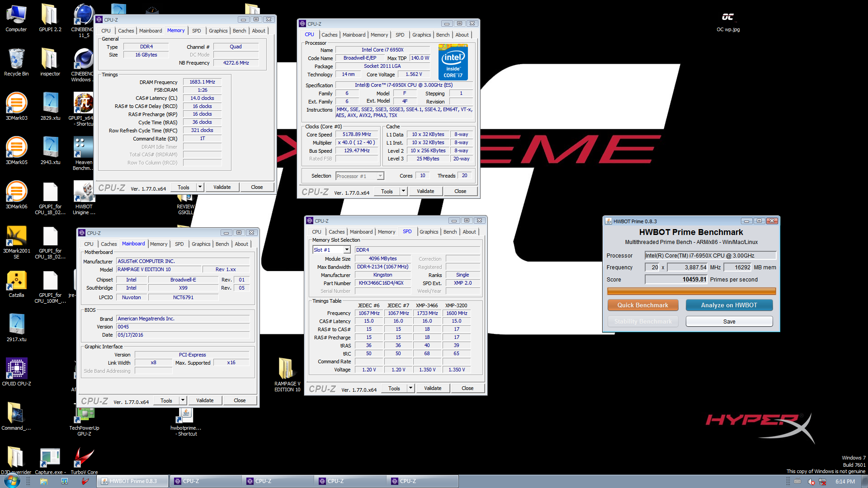Select Bench tab in Mainboard CPU-Z window
Viewport: 868px width, 488px height.
222,244
